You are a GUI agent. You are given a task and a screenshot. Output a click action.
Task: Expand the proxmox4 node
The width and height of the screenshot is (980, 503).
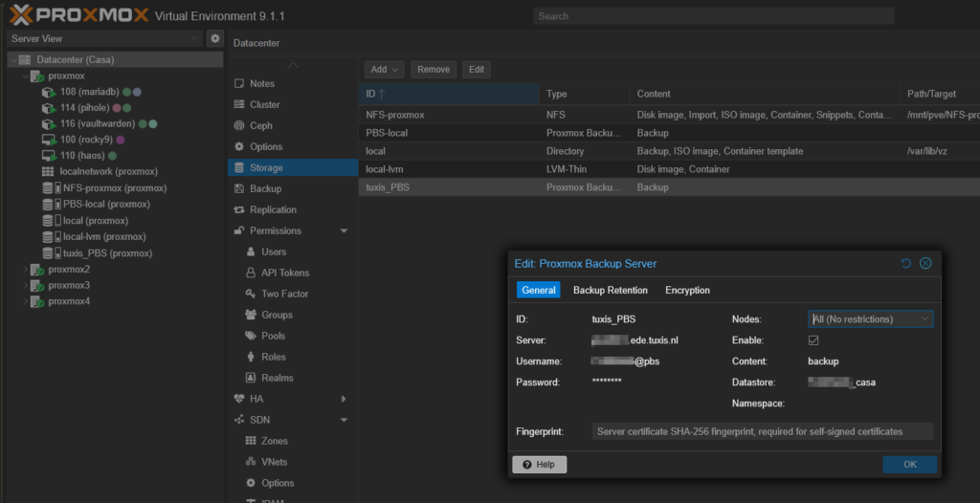26,301
